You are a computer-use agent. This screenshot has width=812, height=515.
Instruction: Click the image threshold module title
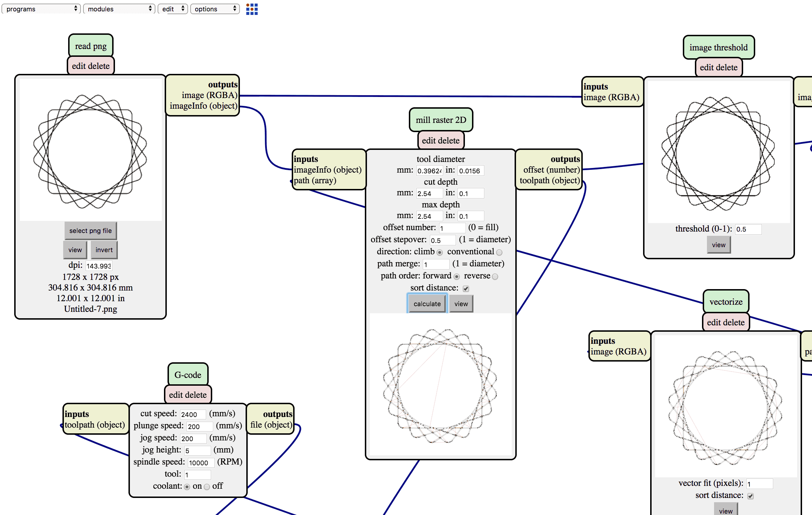[x=719, y=48]
